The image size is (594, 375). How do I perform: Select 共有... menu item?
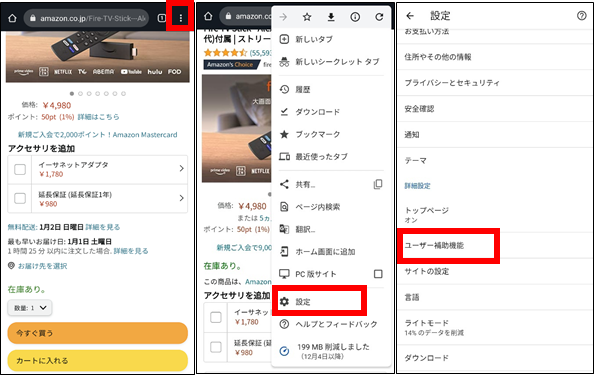coord(322,184)
